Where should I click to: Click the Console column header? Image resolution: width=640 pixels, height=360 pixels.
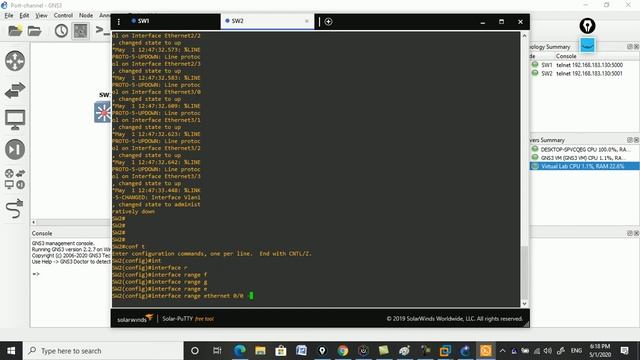tap(566, 56)
